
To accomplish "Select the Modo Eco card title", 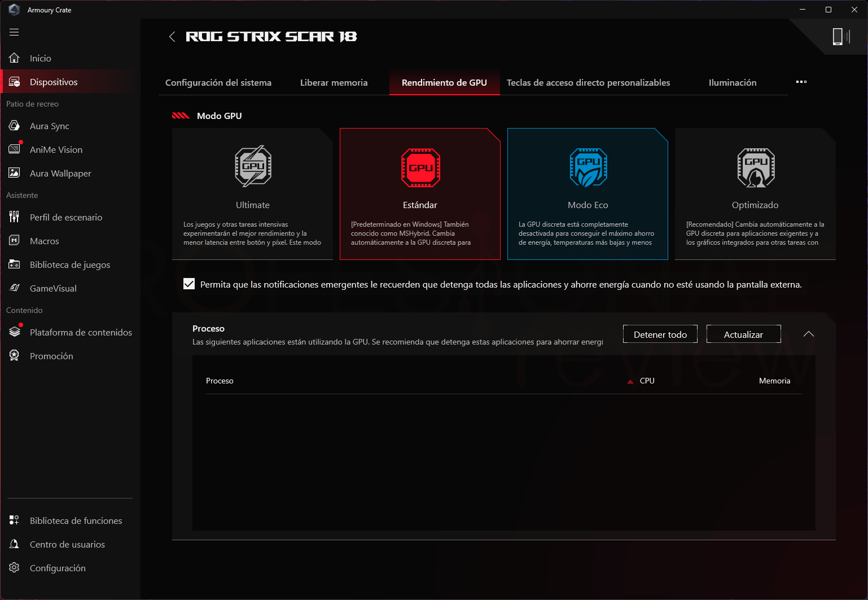I will click(x=588, y=205).
